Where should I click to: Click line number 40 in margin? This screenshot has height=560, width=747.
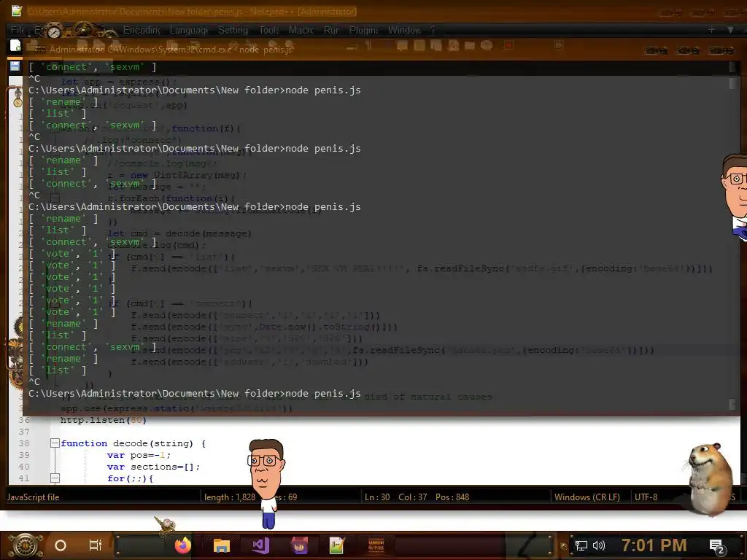(24, 467)
